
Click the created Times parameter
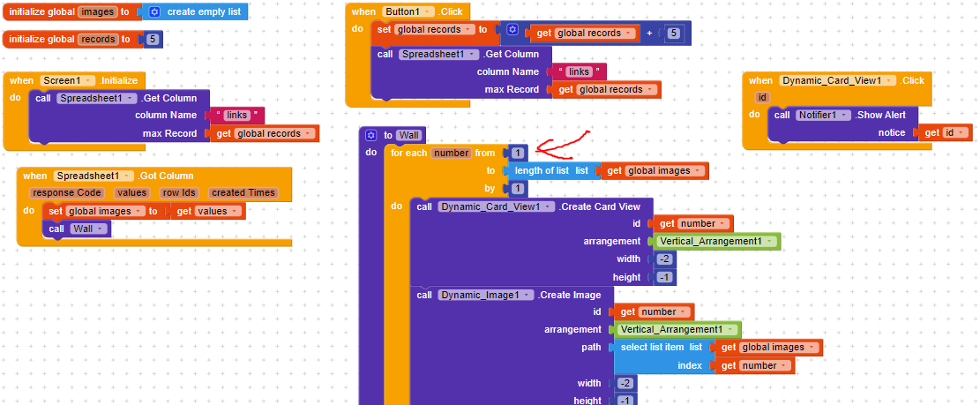tap(243, 193)
